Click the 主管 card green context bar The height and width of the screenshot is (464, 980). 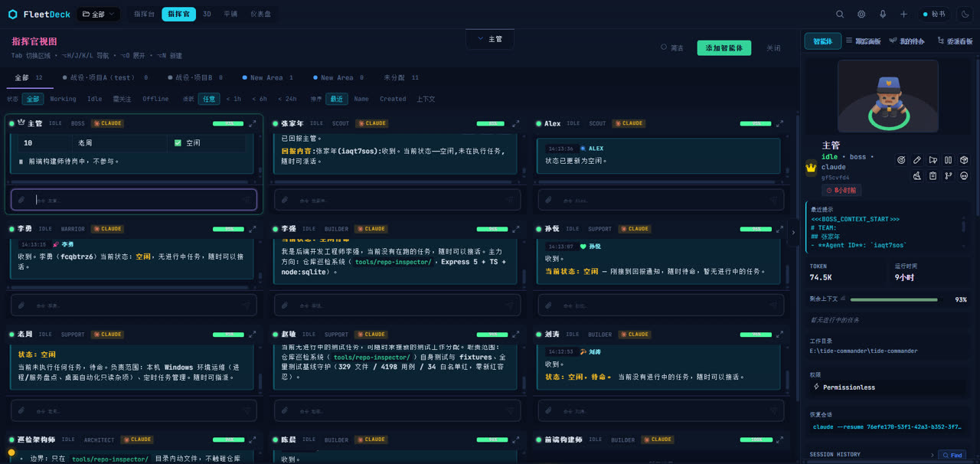(x=228, y=123)
